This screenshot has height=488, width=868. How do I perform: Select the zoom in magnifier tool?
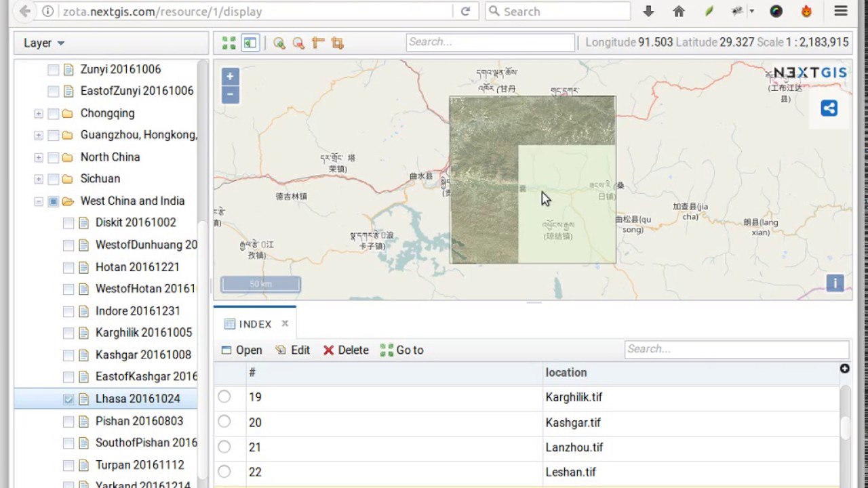279,43
